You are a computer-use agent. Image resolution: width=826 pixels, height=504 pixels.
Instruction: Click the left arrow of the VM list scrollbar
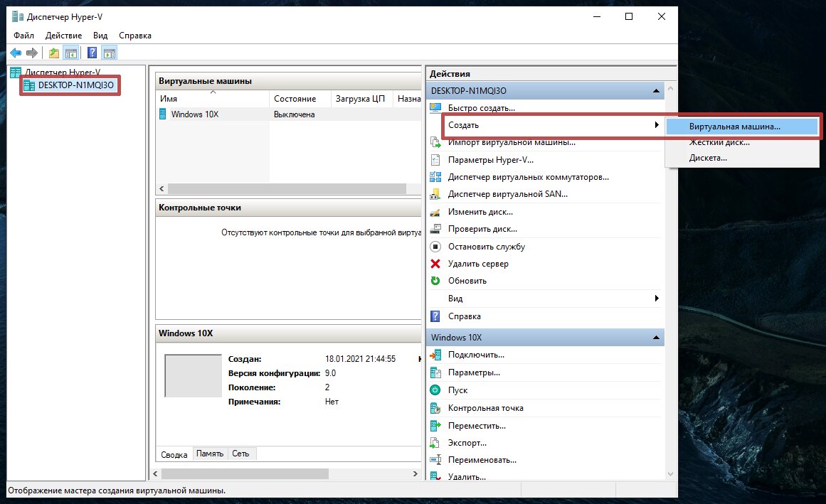point(162,188)
